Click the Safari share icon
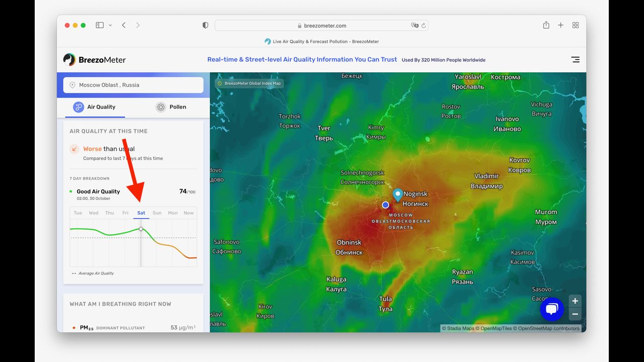This screenshot has height=362, width=644. point(546,25)
